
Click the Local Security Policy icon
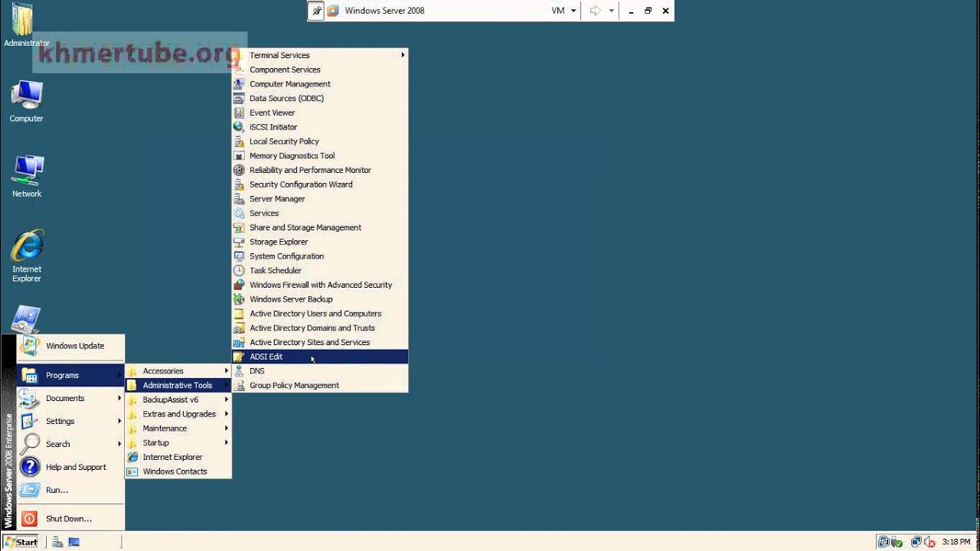(239, 142)
